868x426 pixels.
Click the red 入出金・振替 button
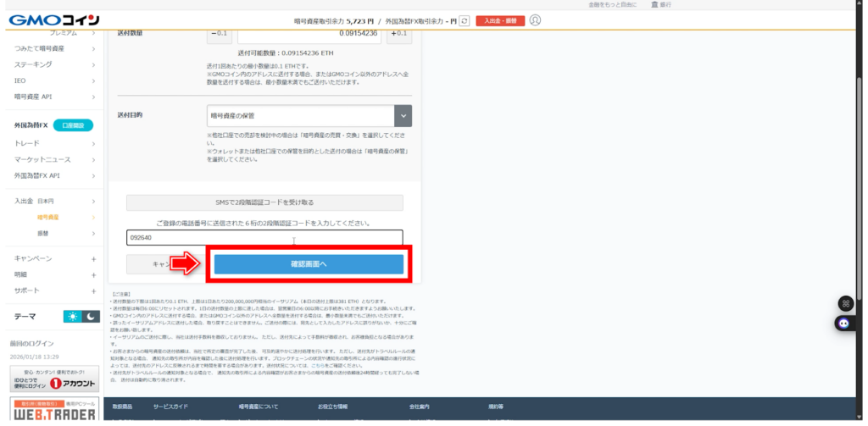(x=499, y=19)
